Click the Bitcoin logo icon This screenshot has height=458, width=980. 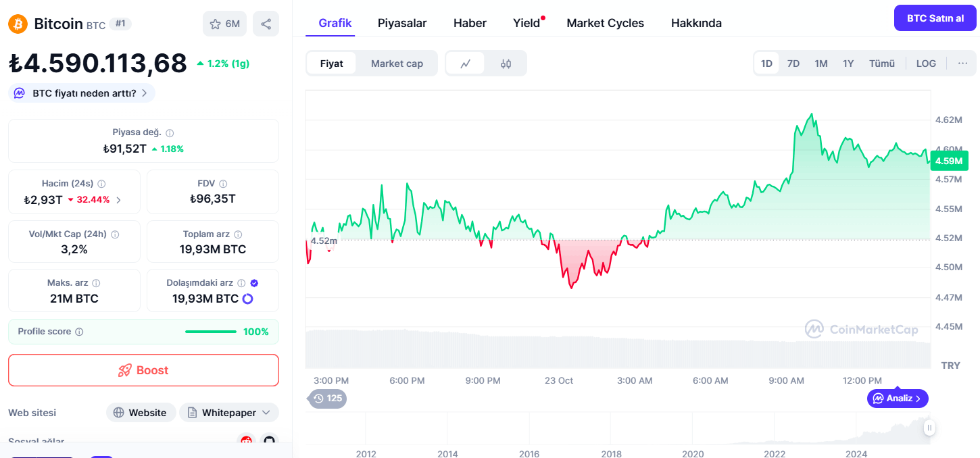[x=18, y=24]
